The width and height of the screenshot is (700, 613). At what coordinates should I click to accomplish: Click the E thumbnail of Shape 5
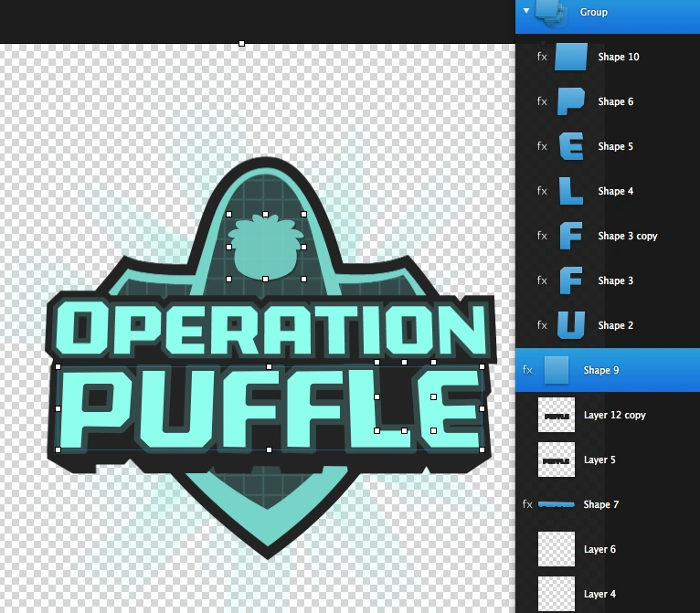click(x=571, y=146)
